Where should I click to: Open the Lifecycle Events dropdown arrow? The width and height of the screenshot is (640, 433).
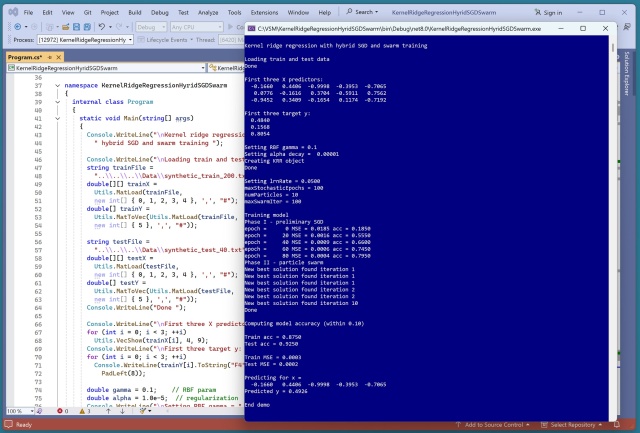click(x=191, y=40)
